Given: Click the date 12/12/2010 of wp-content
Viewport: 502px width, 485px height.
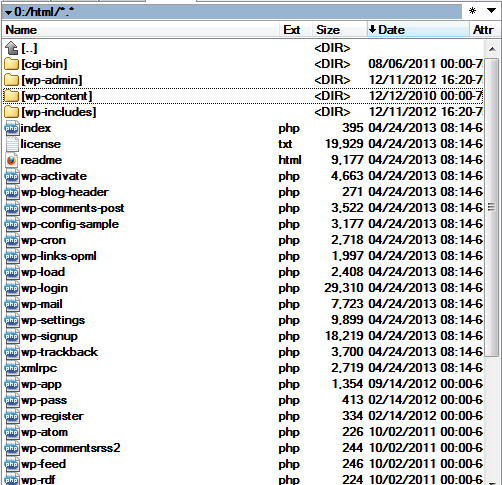Looking at the screenshot, I should (x=402, y=96).
